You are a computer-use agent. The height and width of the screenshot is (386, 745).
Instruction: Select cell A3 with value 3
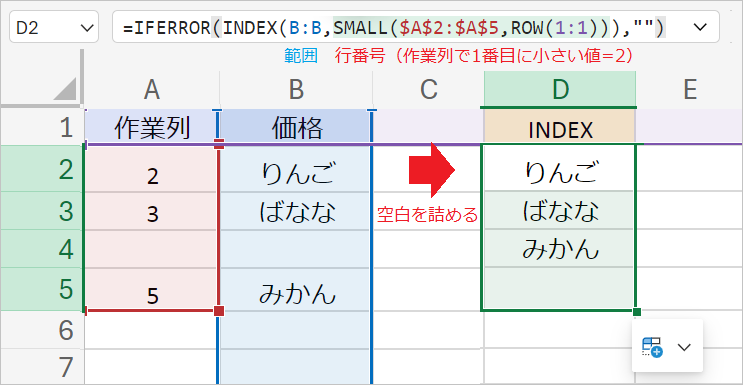coord(152,211)
